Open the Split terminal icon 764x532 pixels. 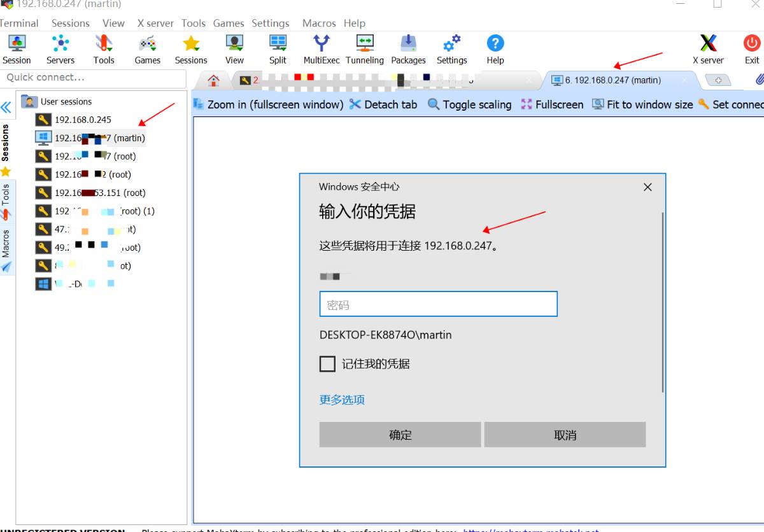pos(278,49)
